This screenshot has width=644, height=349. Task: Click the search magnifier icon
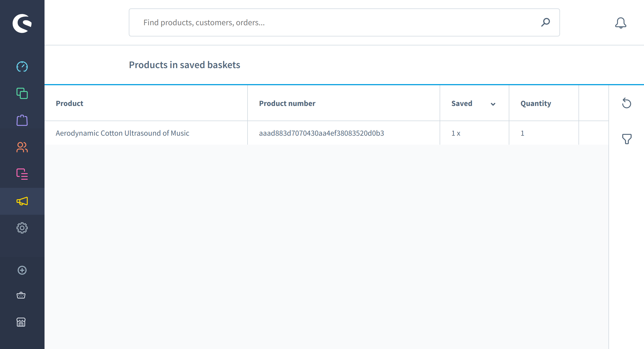(x=545, y=22)
